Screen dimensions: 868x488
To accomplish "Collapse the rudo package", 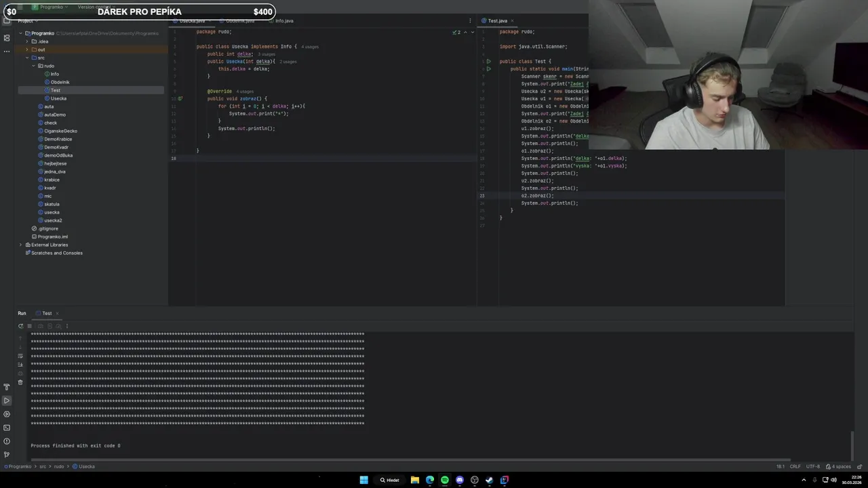I will pos(33,66).
